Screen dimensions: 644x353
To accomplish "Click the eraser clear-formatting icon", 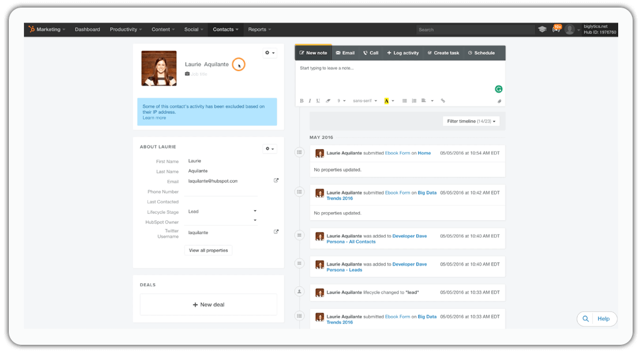I will pyautogui.click(x=328, y=101).
